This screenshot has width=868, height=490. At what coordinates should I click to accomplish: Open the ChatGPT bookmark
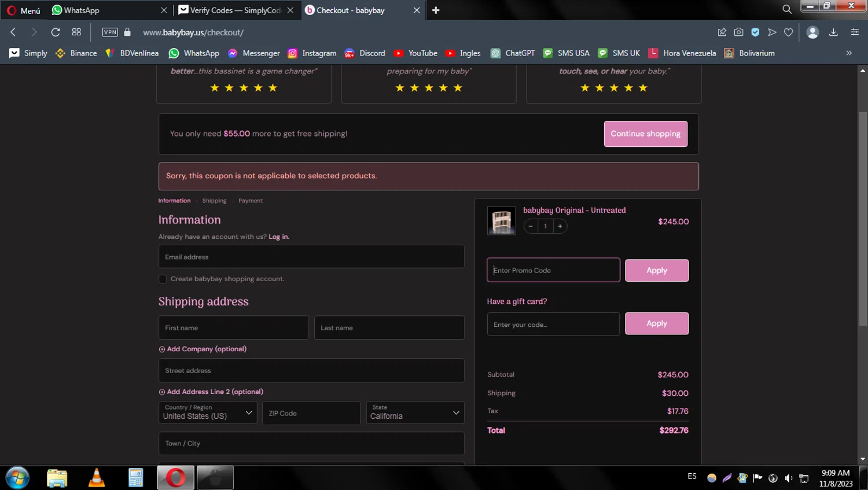513,53
